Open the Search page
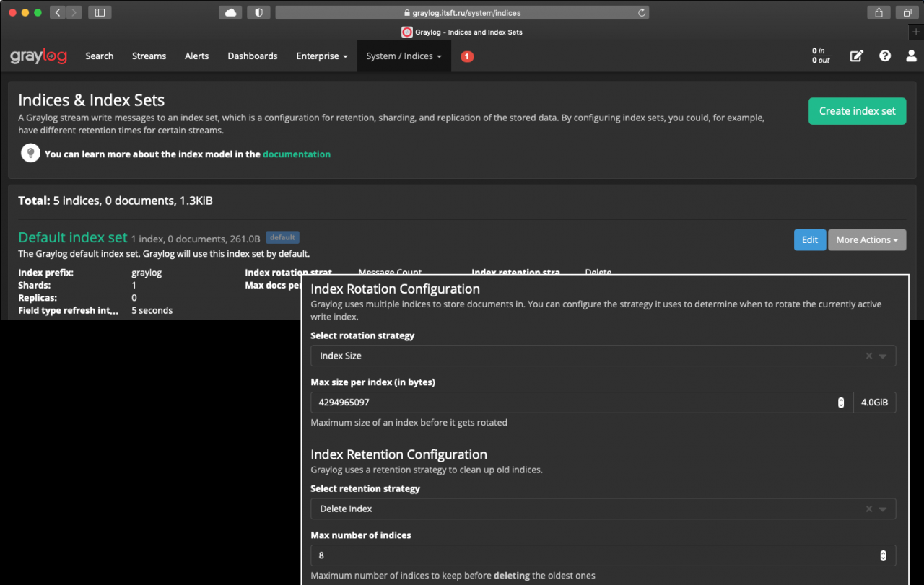The width and height of the screenshot is (924, 585). tap(100, 56)
